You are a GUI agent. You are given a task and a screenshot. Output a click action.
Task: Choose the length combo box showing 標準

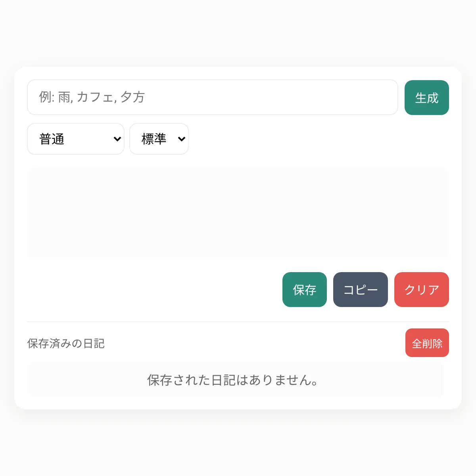click(159, 139)
